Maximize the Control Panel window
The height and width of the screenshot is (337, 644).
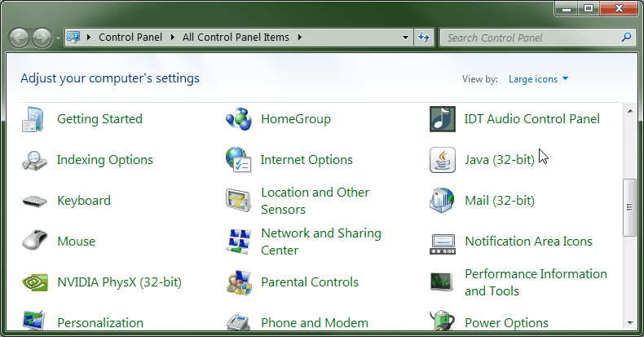click(x=588, y=9)
